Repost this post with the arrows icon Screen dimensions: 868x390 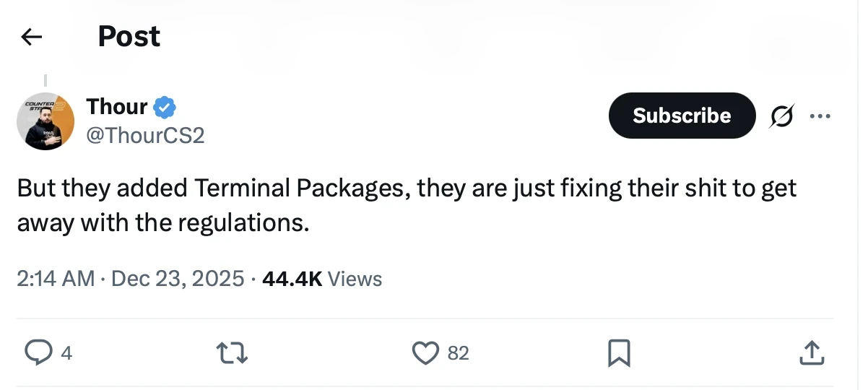(233, 352)
